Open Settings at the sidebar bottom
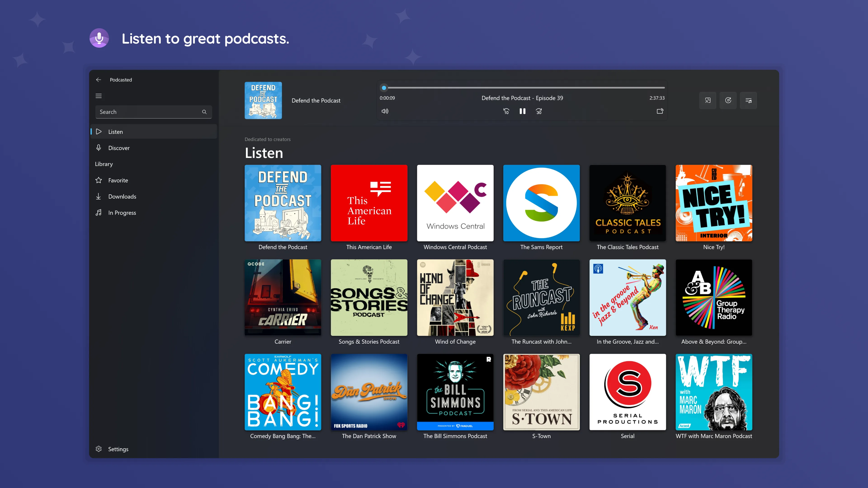868x488 pixels. (x=154, y=449)
